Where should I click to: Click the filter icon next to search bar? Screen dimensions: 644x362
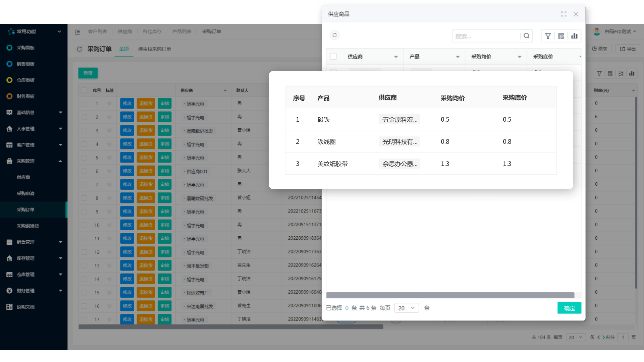coord(548,36)
